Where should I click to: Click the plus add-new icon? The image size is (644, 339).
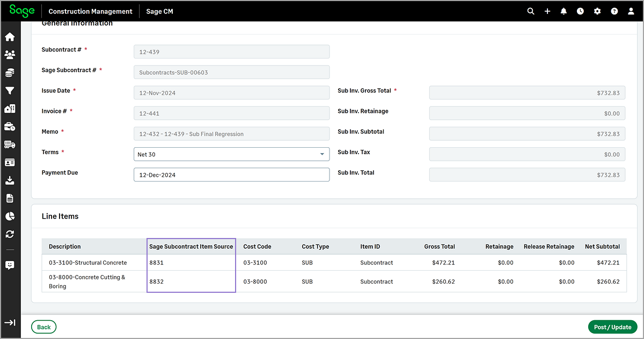pos(547,11)
